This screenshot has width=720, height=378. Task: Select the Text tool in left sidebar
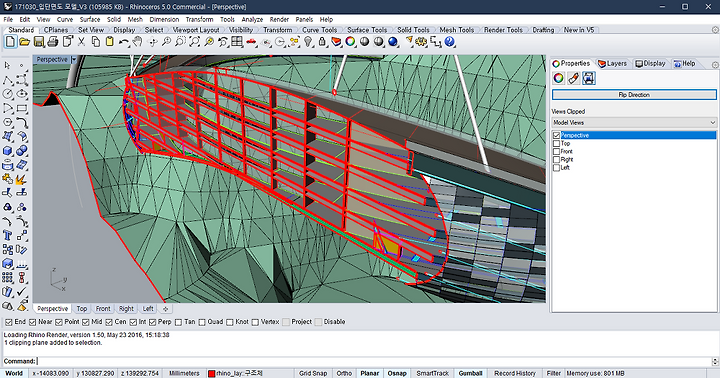point(8,236)
